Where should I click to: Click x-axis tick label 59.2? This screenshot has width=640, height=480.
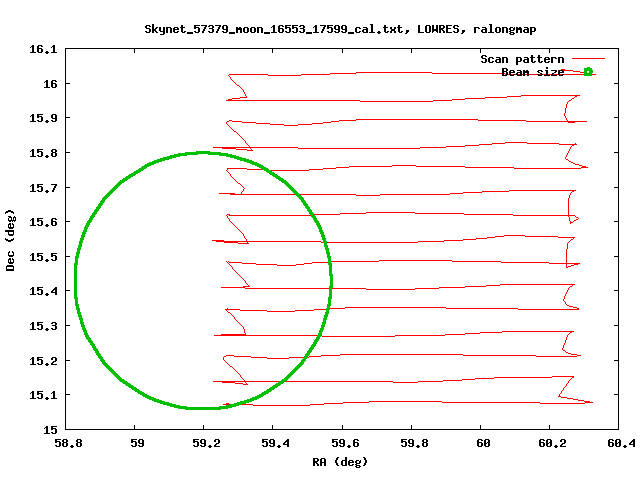pos(206,443)
